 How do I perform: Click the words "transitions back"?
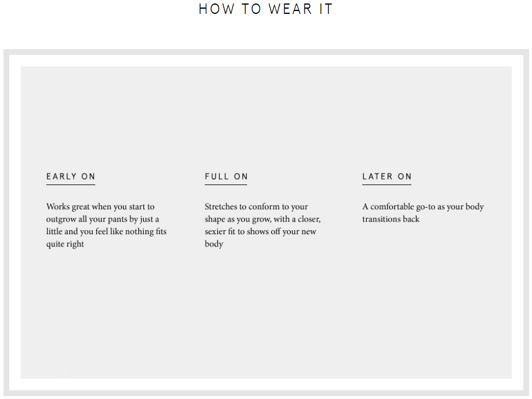pyautogui.click(x=391, y=219)
